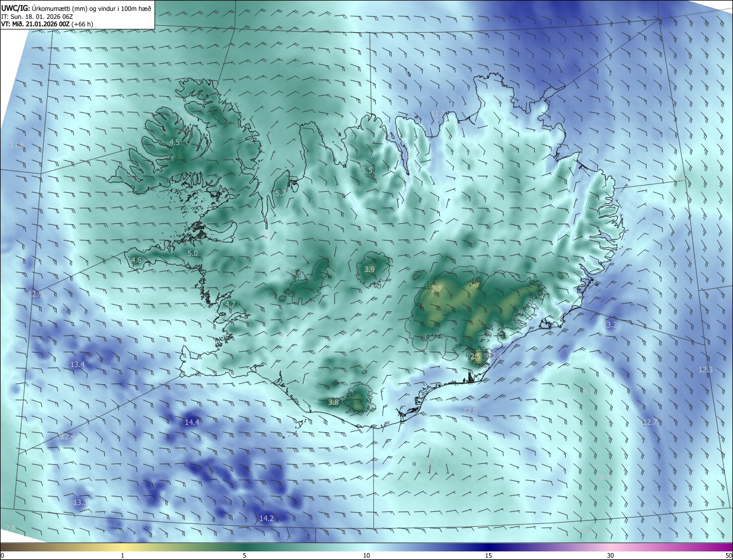
Task: Click the 15 tick on the color scale
Action: coord(488,556)
